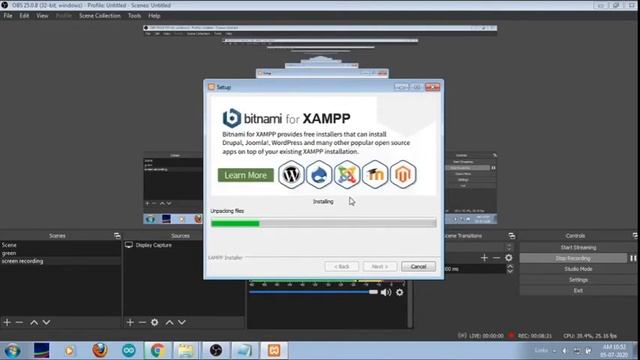Open the View menu in OBS

(x=42, y=16)
